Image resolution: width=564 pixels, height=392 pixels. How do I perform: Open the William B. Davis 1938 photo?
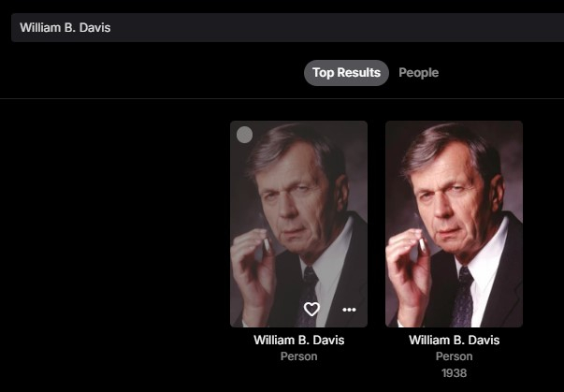click(x=454, y=223)
